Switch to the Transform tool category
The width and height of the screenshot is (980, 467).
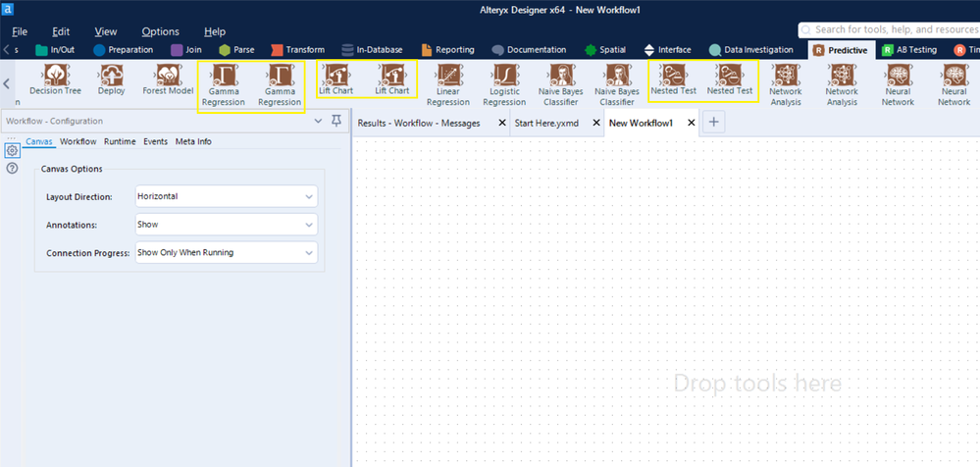(297, 49)
